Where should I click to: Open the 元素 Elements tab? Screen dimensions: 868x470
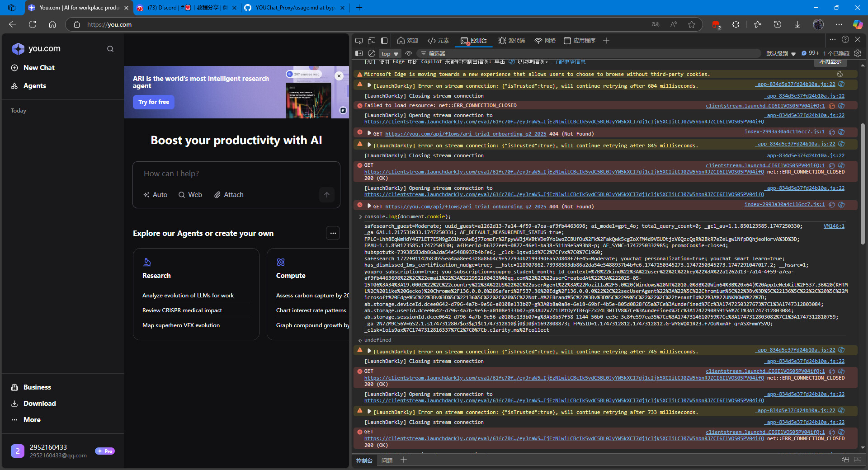[x=438, y=41]
